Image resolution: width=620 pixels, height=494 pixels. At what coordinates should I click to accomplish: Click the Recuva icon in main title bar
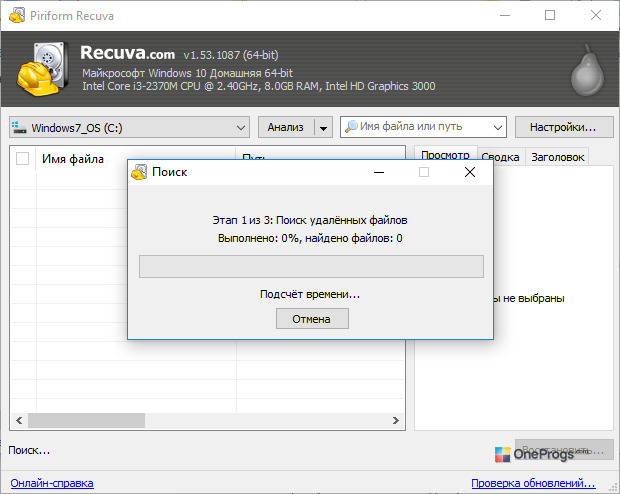point(17,15)
